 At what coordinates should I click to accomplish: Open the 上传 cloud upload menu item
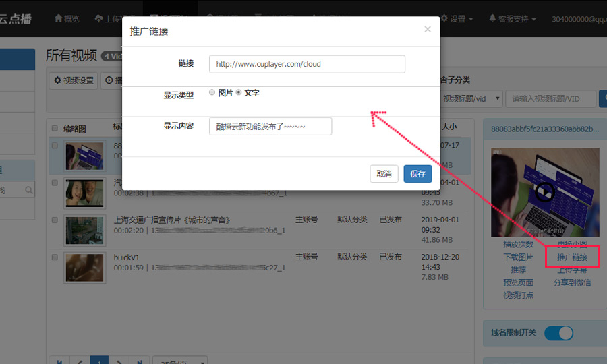pos(99,18)
